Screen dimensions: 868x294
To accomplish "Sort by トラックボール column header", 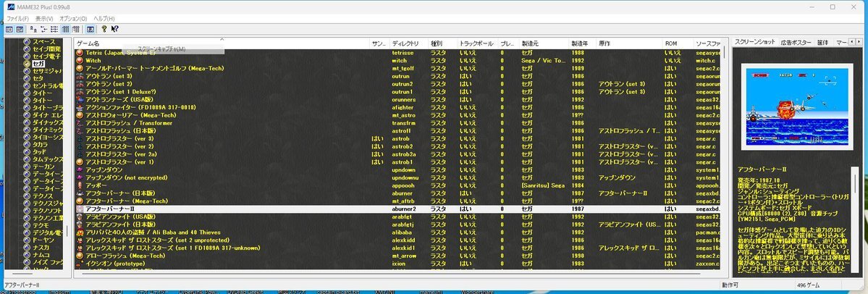I will pos(477,43).
